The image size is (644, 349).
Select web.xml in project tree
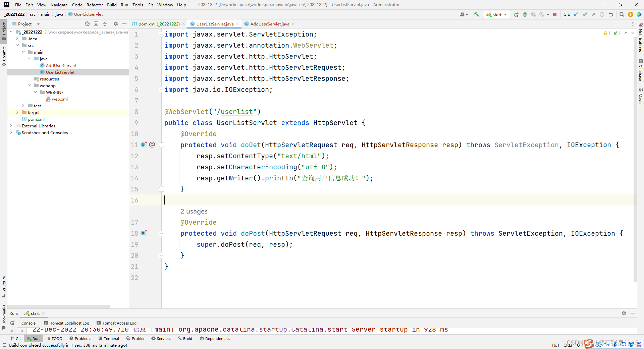point(60,99)
